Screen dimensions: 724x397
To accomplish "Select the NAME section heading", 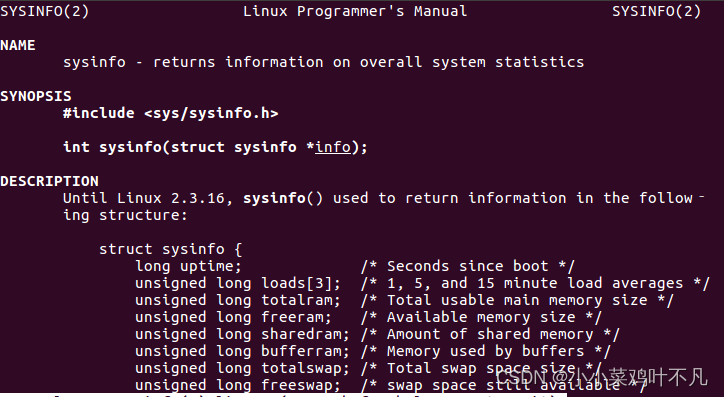I will (18, 45).
